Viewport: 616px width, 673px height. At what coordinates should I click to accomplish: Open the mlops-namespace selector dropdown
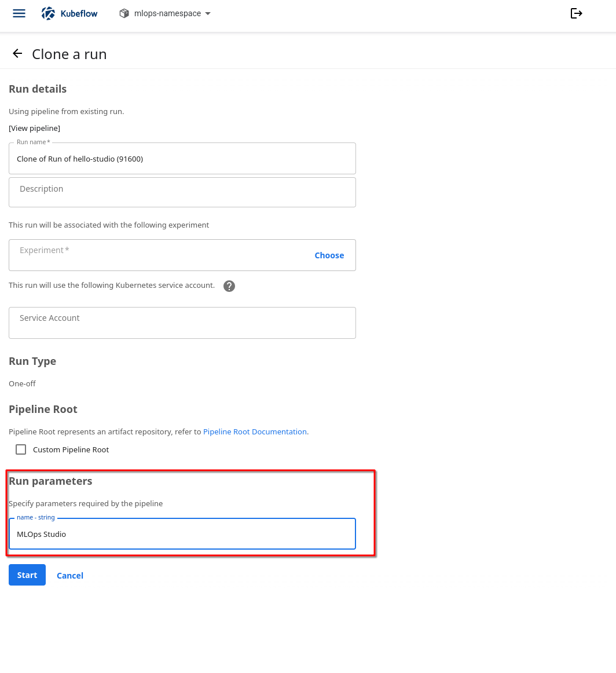(166, 13)
